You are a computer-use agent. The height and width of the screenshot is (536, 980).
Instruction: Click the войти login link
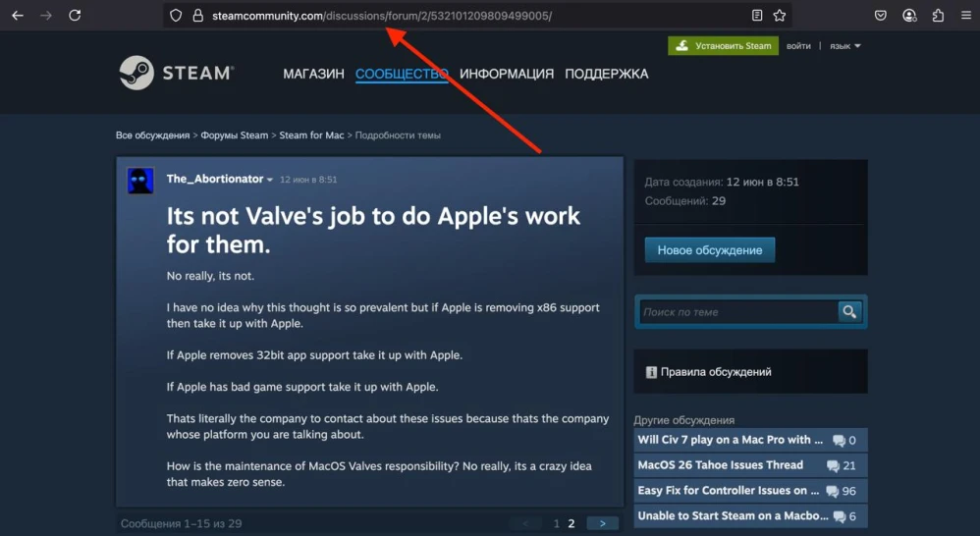point(798,45)
